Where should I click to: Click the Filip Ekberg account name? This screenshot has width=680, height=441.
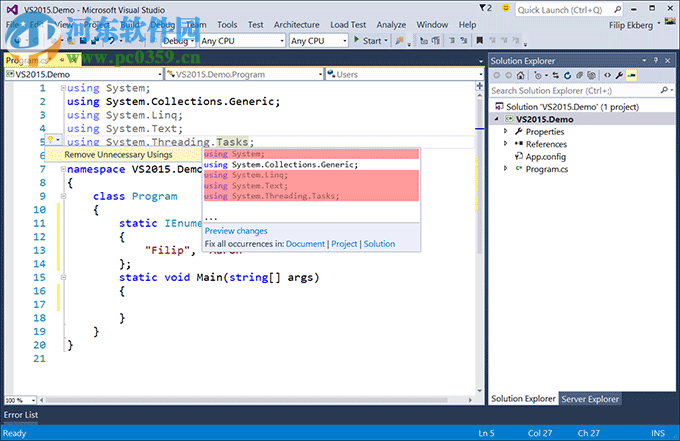(631, 25)
